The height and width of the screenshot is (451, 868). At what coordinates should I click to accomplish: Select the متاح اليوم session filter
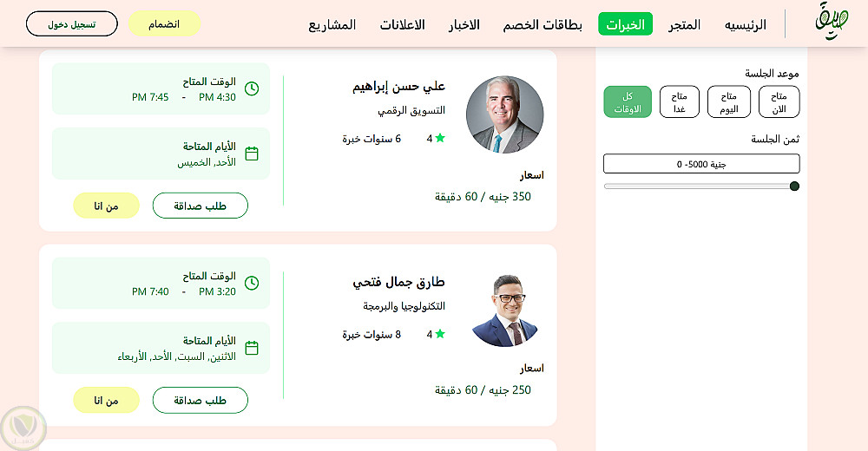coord(729,102)
